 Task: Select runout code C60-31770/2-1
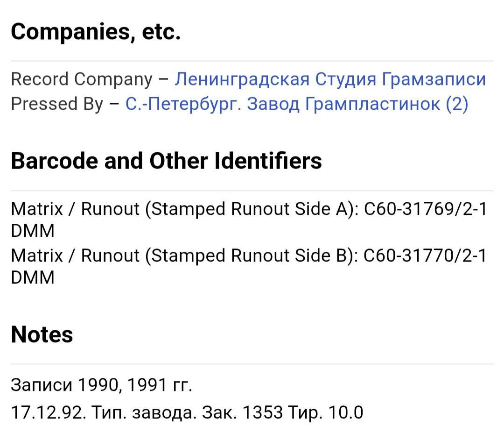(425, 255)
